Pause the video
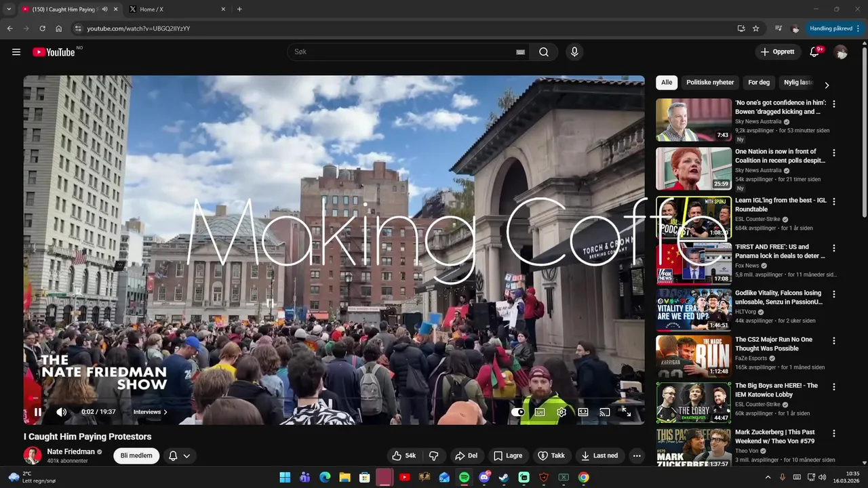This screenshot has width=868, height=488. [38, 411]
